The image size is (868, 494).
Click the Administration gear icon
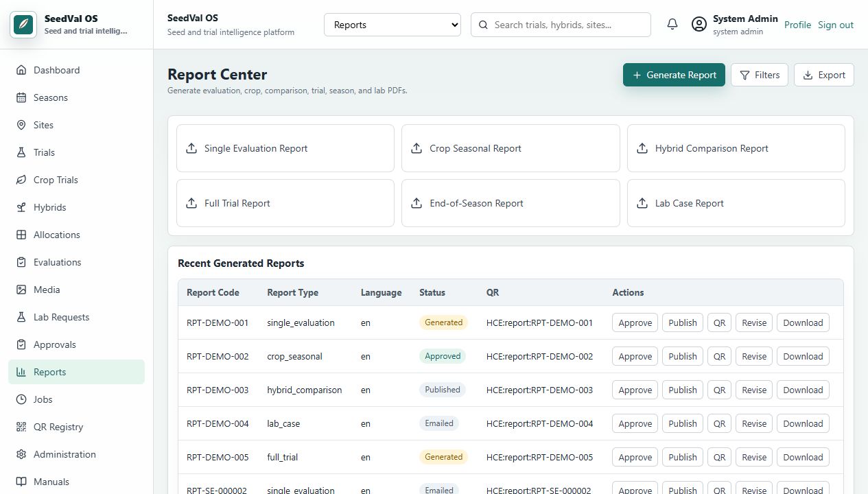click(21, 454)
